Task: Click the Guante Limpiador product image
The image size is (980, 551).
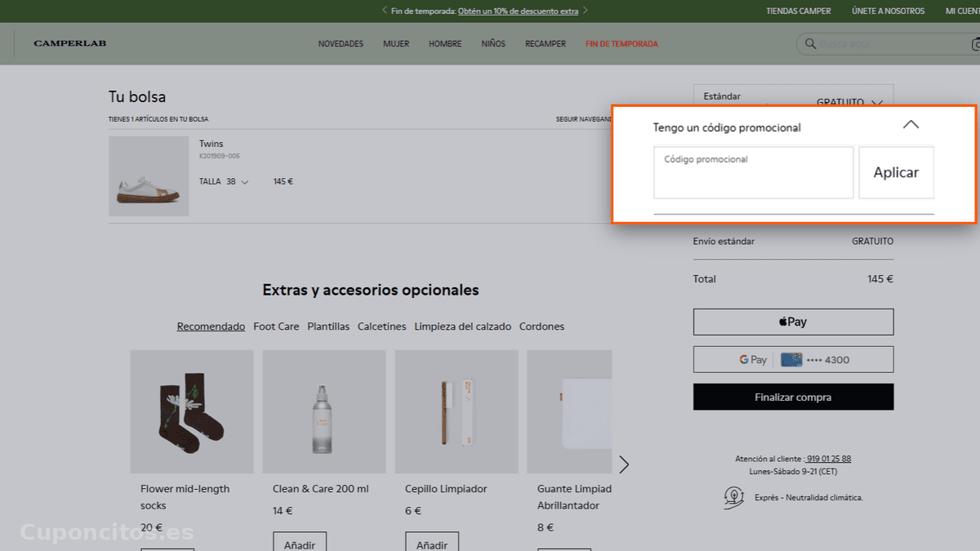Action: click(569, 411)
